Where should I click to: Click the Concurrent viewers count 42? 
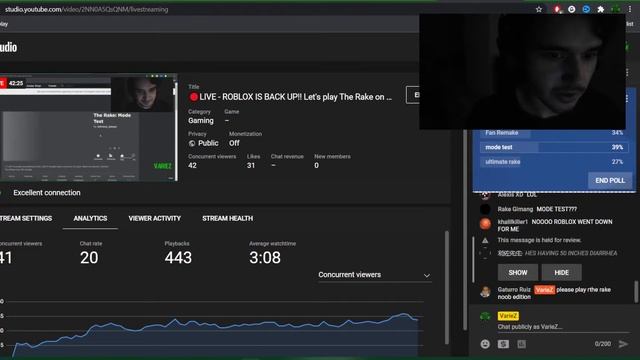[192, 166]
